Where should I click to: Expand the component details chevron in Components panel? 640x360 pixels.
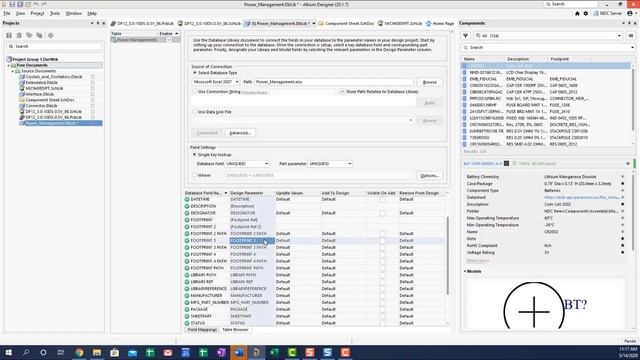point(628,164)
